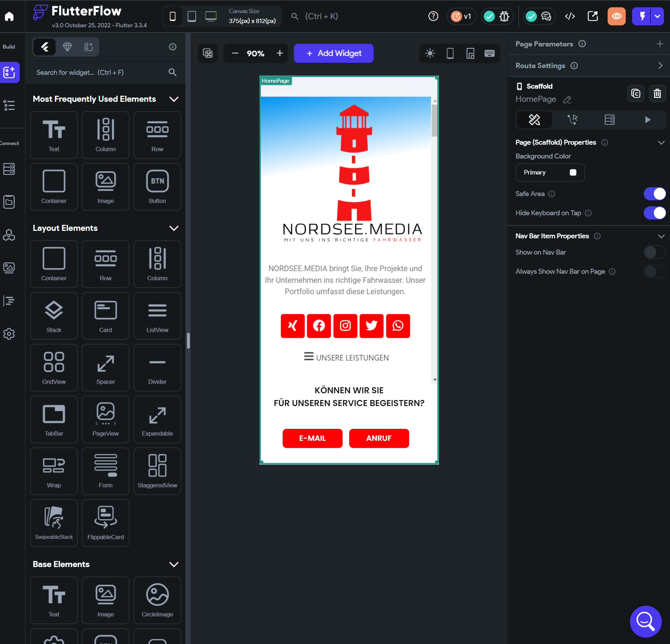Viewport: 670px width, 644px height.
Task: Click the Add Widget button
Action: click(333, 53)
